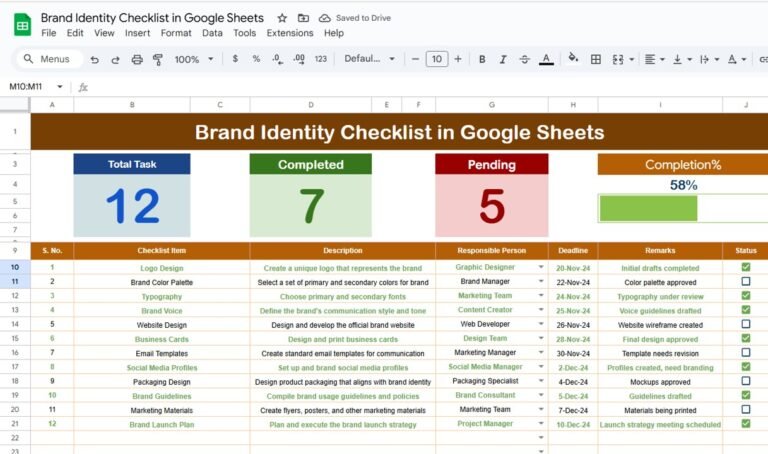Open the File menu
Screen dimensions: 768x454
(x=48, y=33)
